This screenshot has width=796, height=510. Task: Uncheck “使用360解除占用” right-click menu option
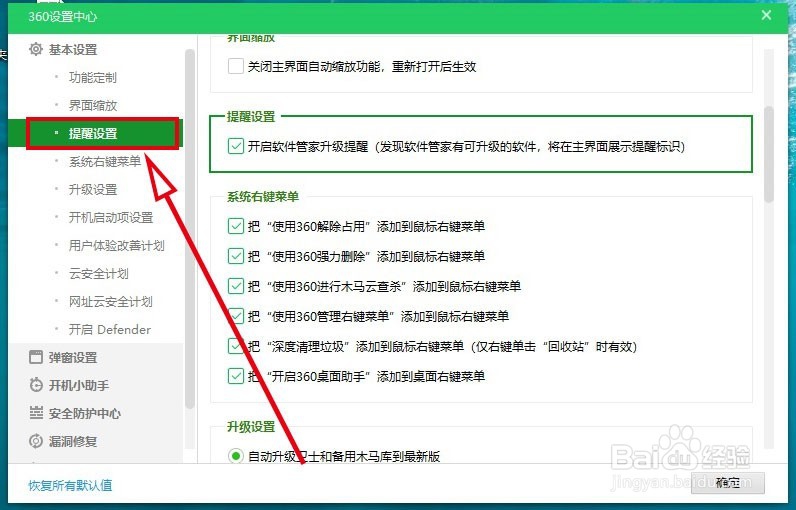(x=236, y=226)
